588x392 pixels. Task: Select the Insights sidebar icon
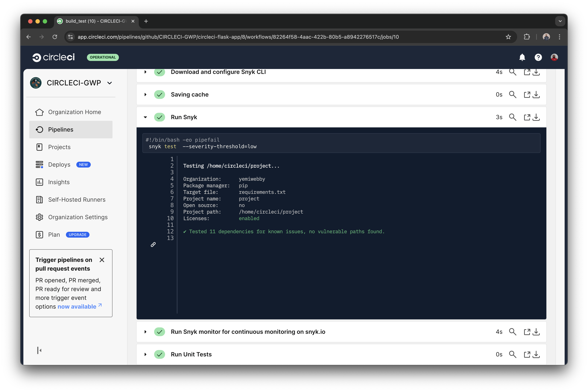point(39,182)
